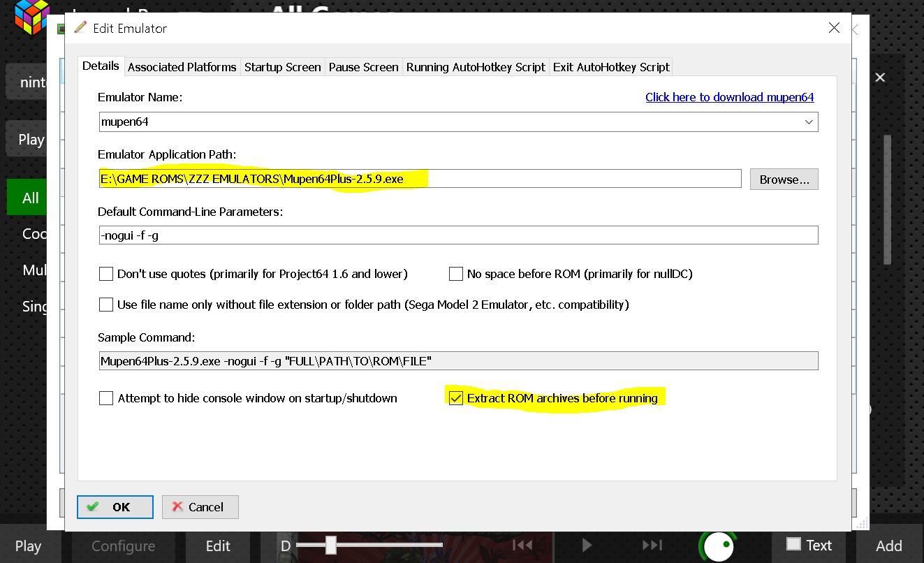This screenshot has width=924, height=563.
Task: Click the Play button in LaunchBox bottom bar
Action: pos(29,546)
